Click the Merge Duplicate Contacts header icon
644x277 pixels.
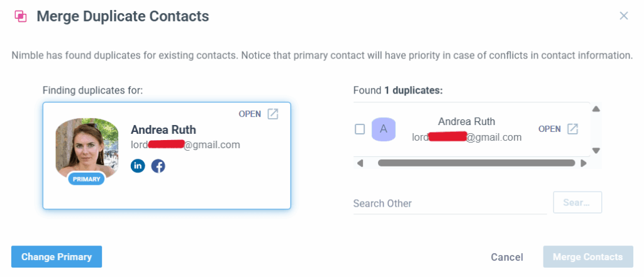(20, 16)
